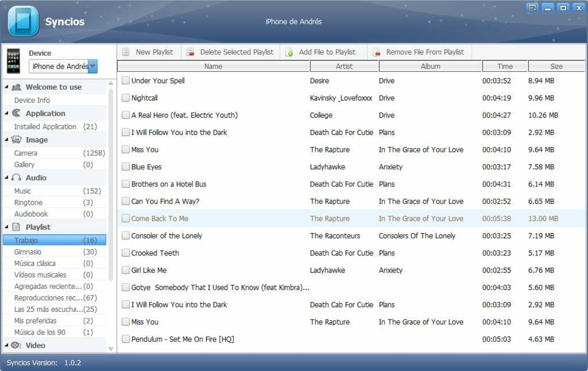Tick the Blue Eyes checkbox
Viewport: 588px width, 371px height.
126,167
